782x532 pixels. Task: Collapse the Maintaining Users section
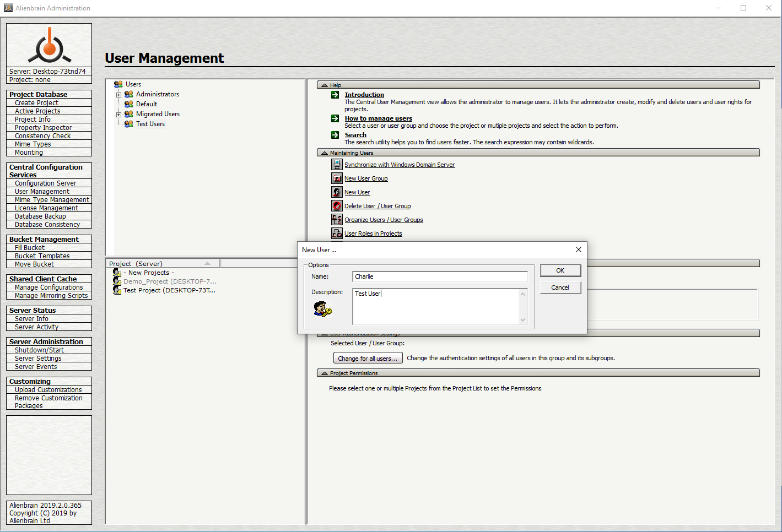325,153
